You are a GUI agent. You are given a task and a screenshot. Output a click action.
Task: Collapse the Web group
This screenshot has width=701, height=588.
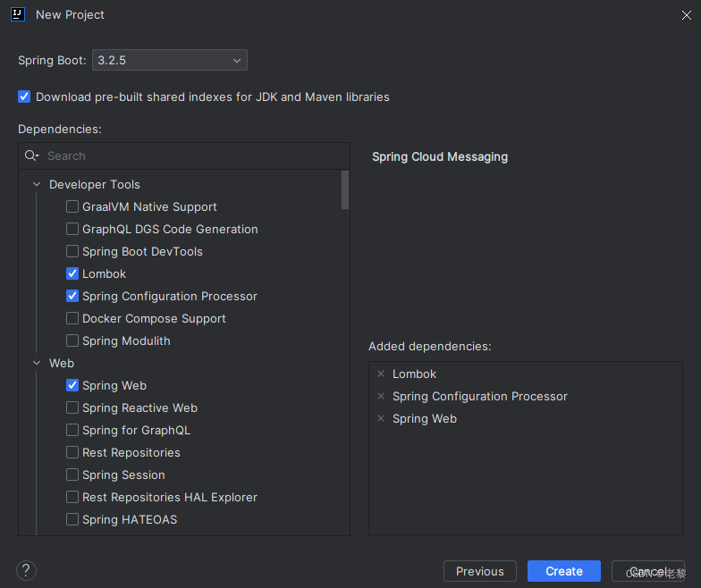[x=37, y=363]
